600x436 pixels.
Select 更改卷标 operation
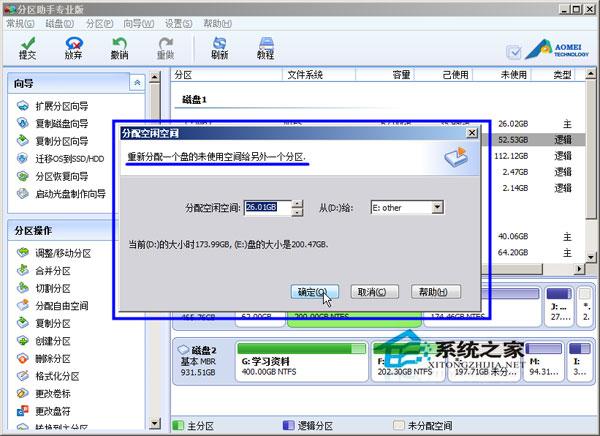pyautogui.click(x=44, y=394)
